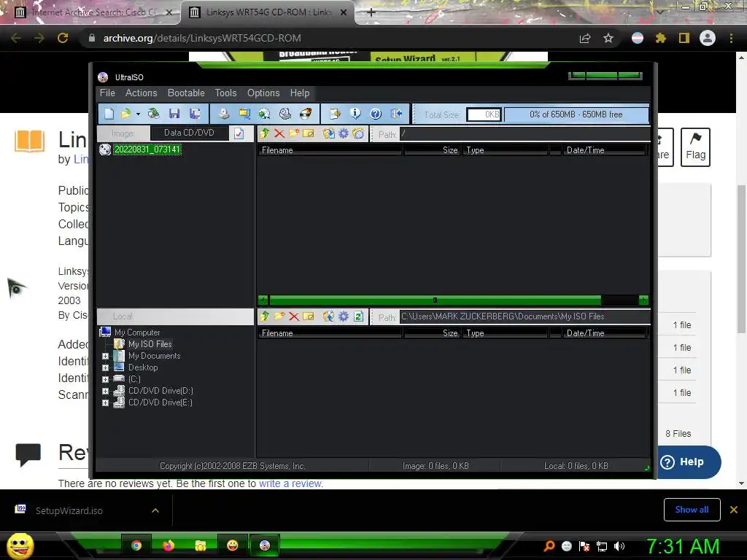
Task: Click the red X Delete icon in Local pane
Action: (x=294, y=316)
